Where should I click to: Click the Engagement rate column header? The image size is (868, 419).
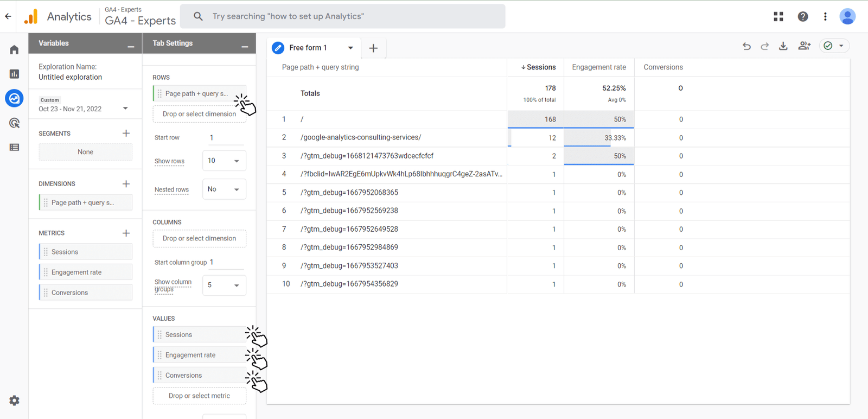[x=599, y=67]
